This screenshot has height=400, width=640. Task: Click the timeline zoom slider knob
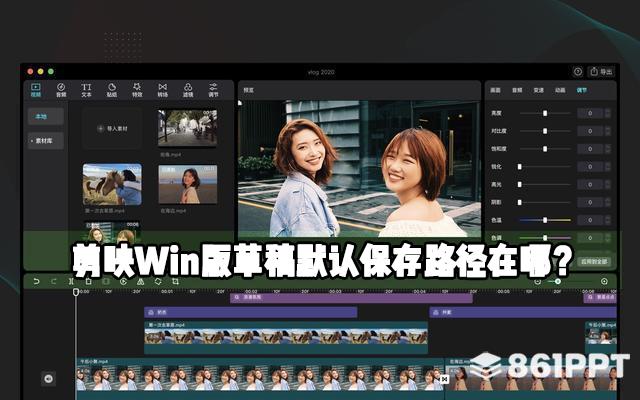click(x=558, y=281)
